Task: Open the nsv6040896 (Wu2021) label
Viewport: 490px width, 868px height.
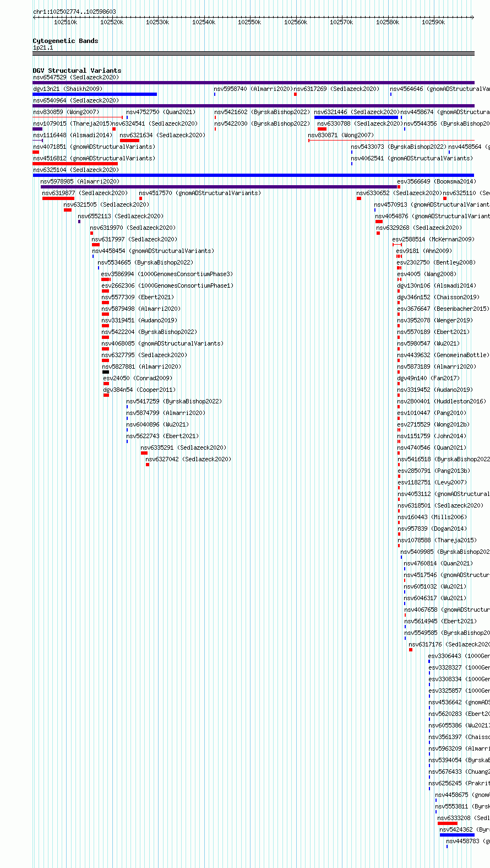Action: pyautogui.click(x=158, y=424)
